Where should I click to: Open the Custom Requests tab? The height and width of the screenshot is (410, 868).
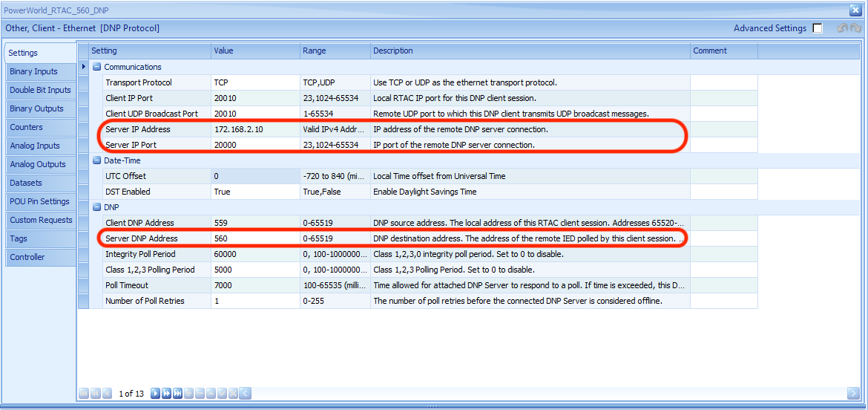coord(41,220)
